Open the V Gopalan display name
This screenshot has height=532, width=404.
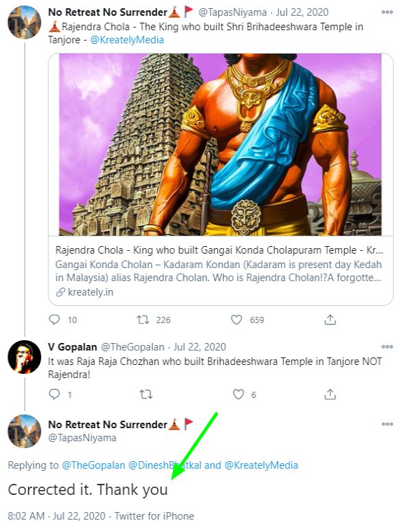(x=73, y=347)
